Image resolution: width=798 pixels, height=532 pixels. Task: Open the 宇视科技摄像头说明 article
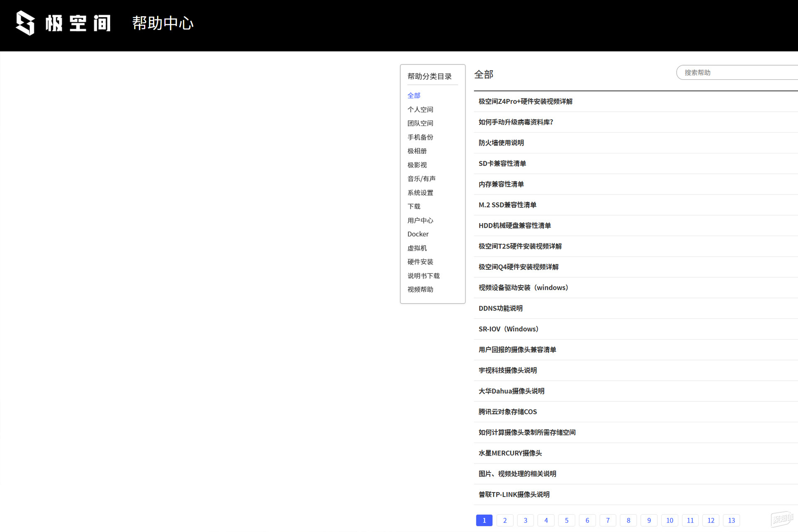tap(507, 371)
